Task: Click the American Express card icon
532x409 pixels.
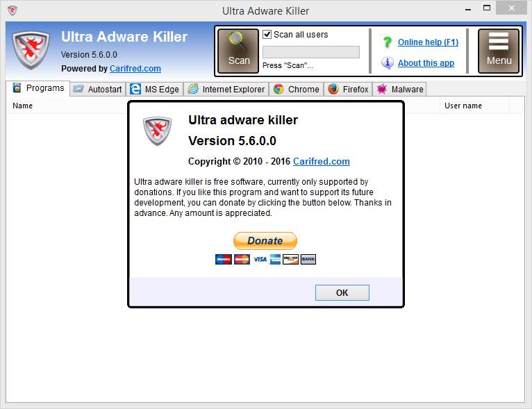Action: click(275, 259)
